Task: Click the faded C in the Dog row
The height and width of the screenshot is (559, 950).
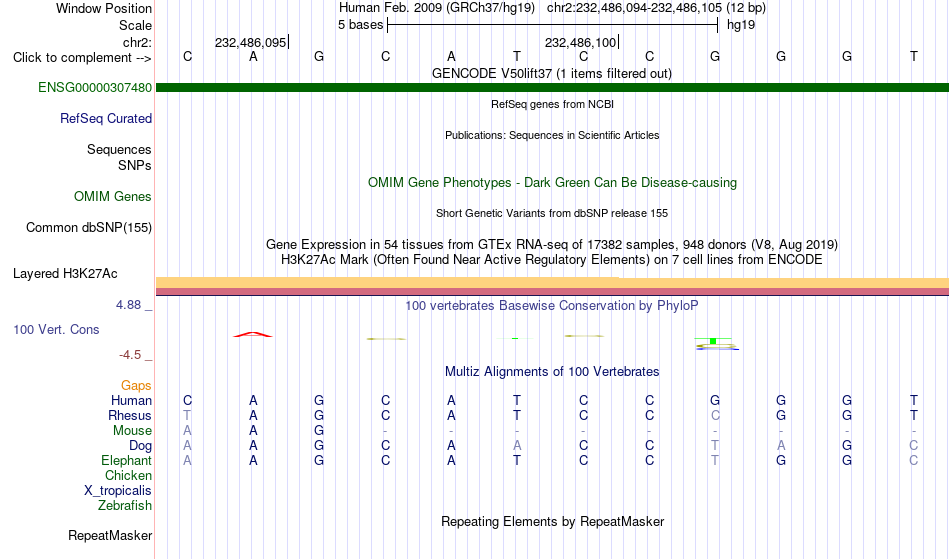Action: click(x=914, y=446)
